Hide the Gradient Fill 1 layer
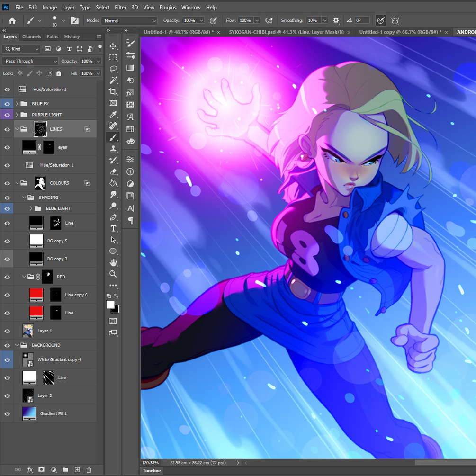The height and width of the screenshot is (476, 476). point(7,414)
